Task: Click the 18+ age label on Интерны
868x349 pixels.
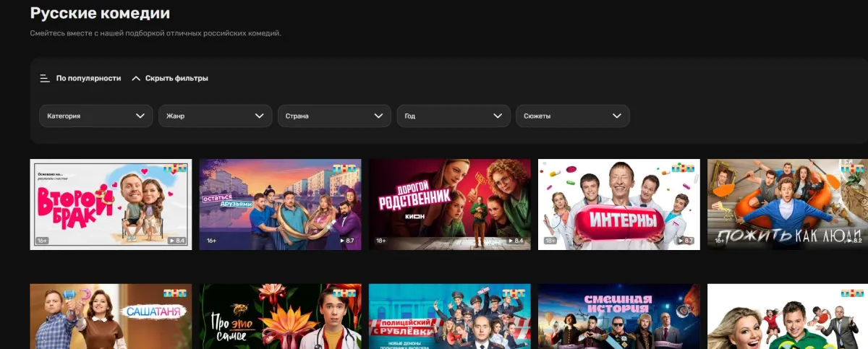Action: (x=550, y=241)
